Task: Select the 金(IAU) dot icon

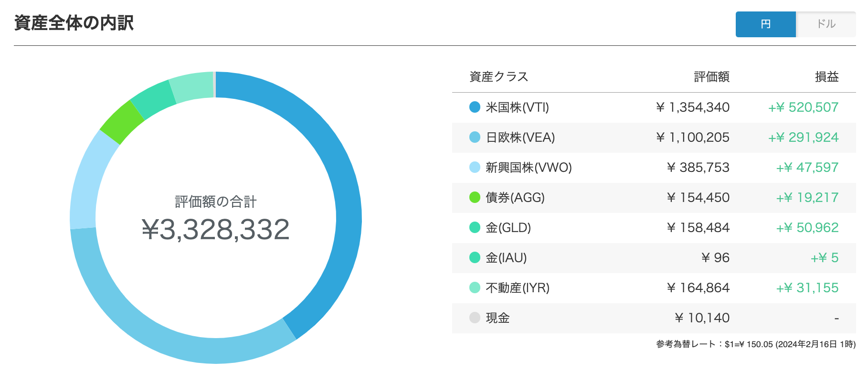Action: tap(474, 257)
